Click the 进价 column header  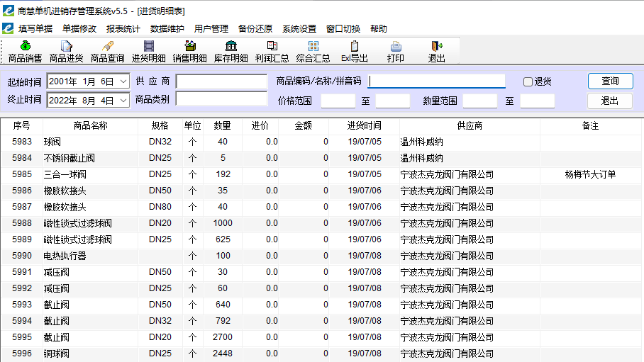[260, 125]
